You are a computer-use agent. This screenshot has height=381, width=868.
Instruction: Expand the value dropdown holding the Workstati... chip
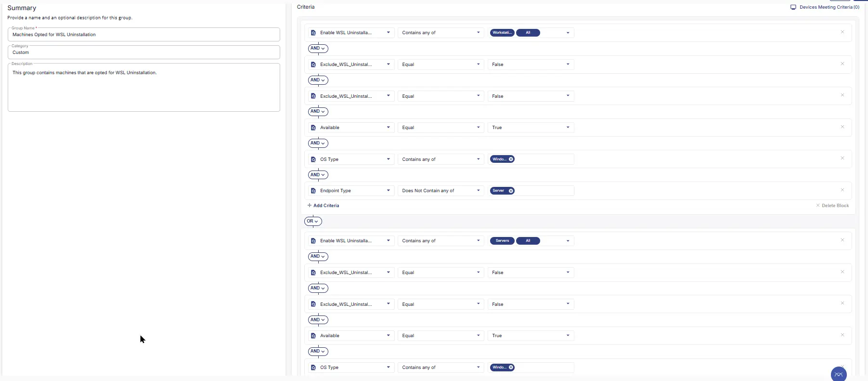pos(568,33)
